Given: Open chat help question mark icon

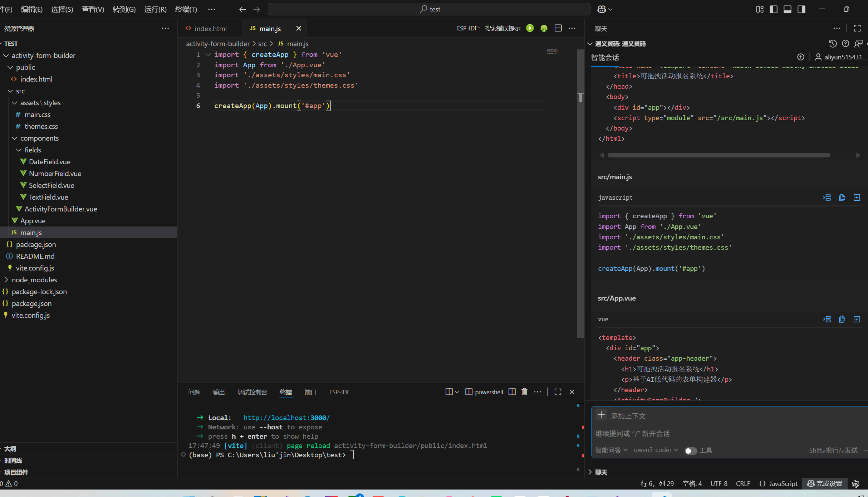Looking at the screenshot, I should tap(845, 44).
